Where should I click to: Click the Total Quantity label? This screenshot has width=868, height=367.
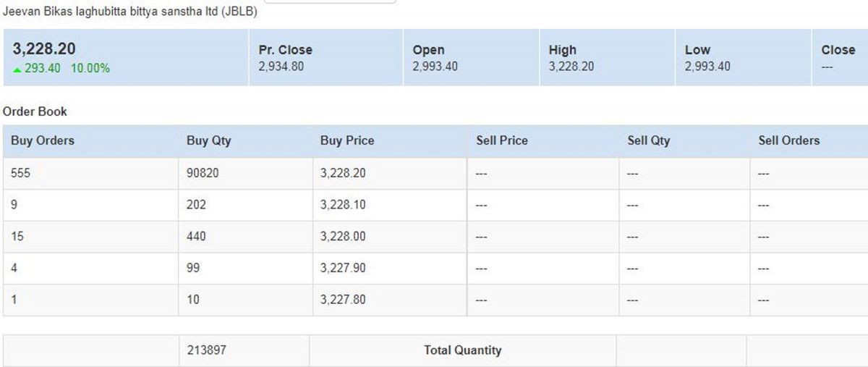(x=462, y=350)
